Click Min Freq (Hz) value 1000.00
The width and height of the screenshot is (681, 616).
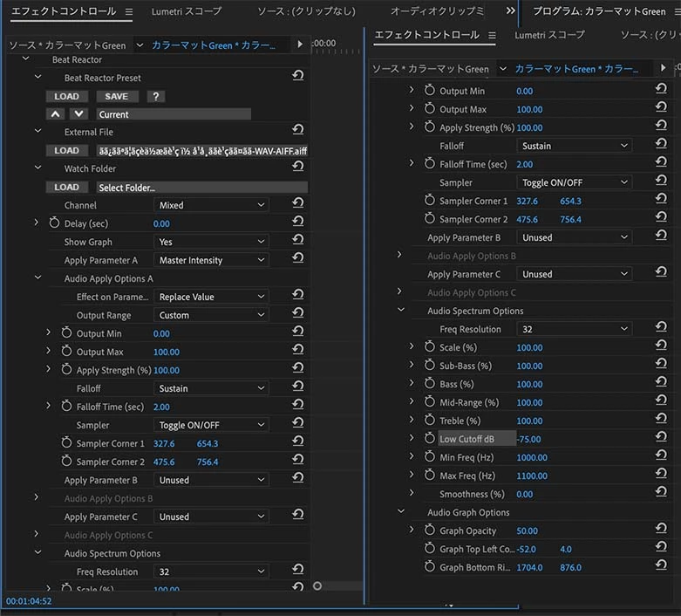tap(532, 457)
